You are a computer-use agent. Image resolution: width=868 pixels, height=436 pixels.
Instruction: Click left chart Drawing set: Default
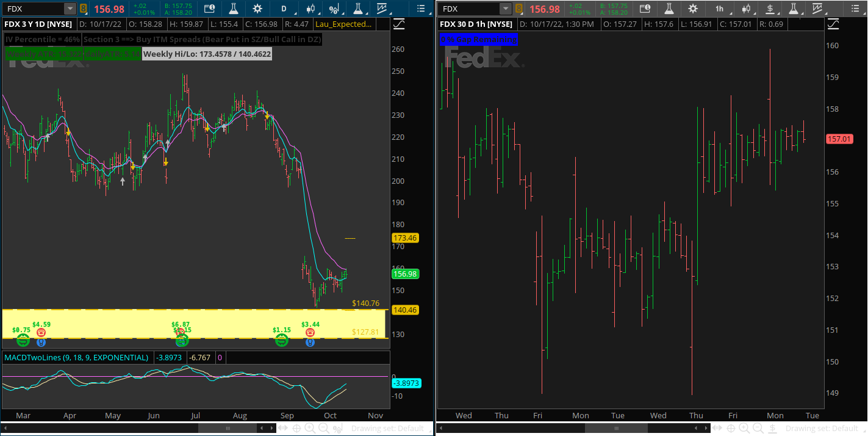click(387, 428)
